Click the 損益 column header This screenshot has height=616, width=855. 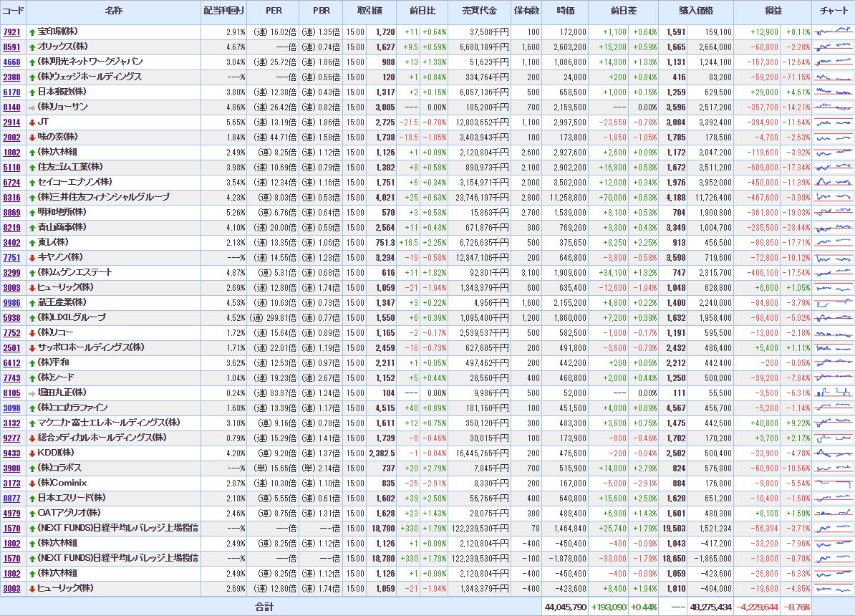tap(773, 11)
